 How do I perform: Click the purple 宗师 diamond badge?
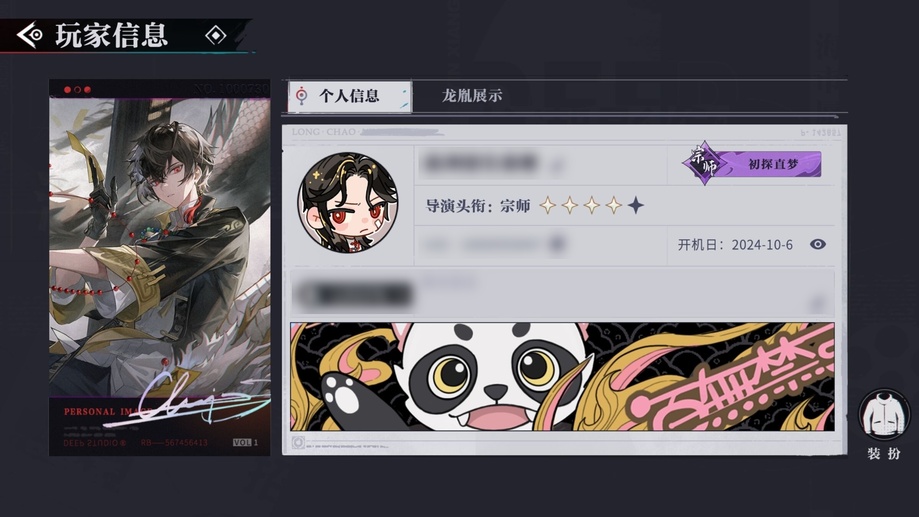point(704,164)
